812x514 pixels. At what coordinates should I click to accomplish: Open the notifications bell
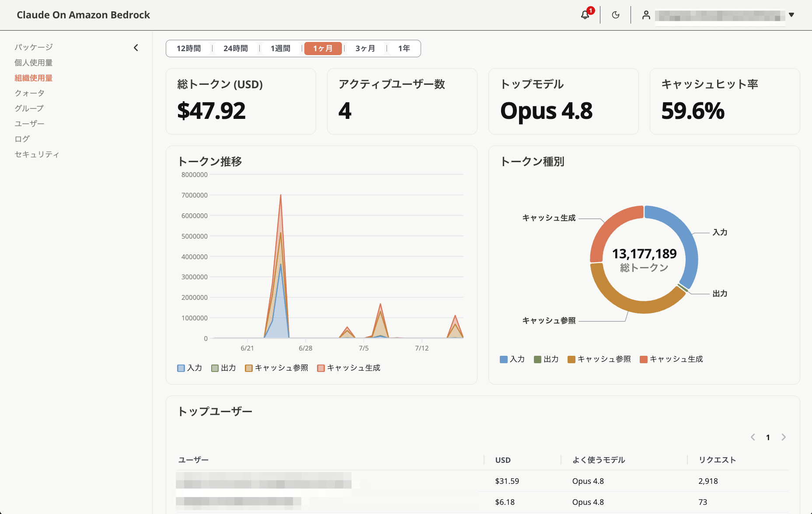coord(585,15)
